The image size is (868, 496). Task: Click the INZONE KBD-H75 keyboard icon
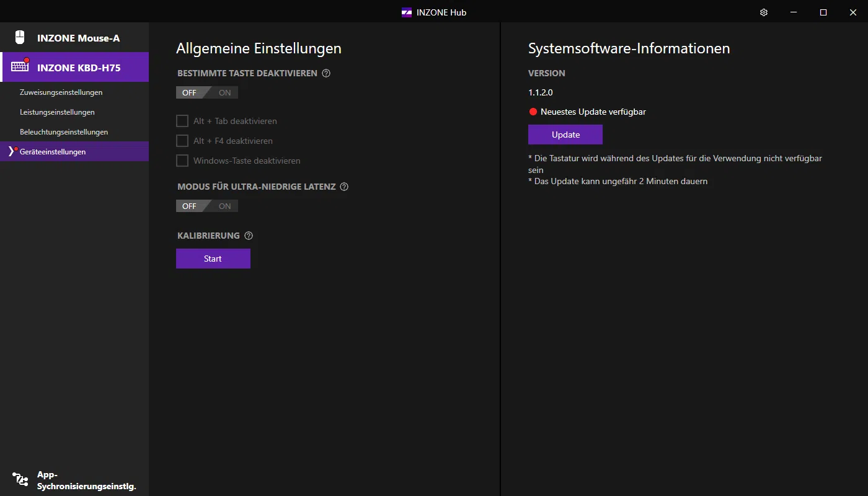point(20,67)
